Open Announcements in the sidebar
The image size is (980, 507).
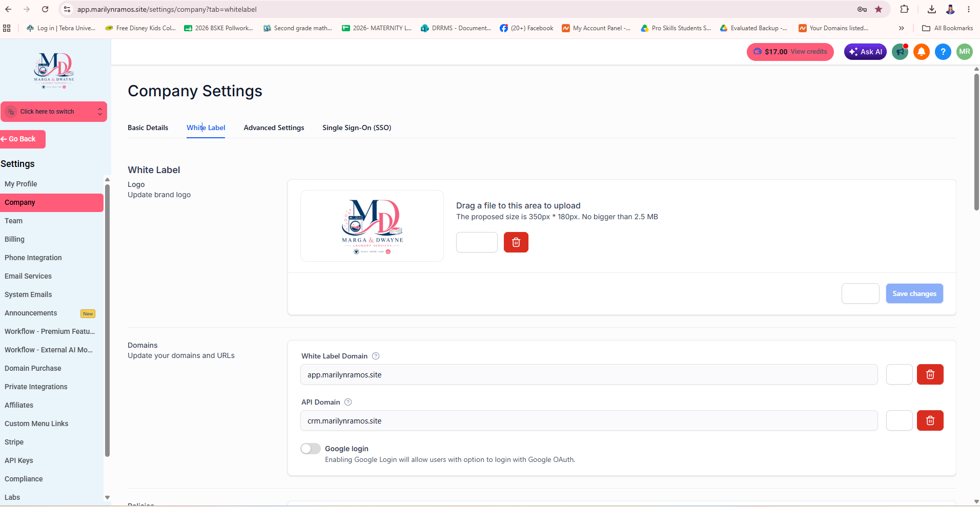point(52,313)
